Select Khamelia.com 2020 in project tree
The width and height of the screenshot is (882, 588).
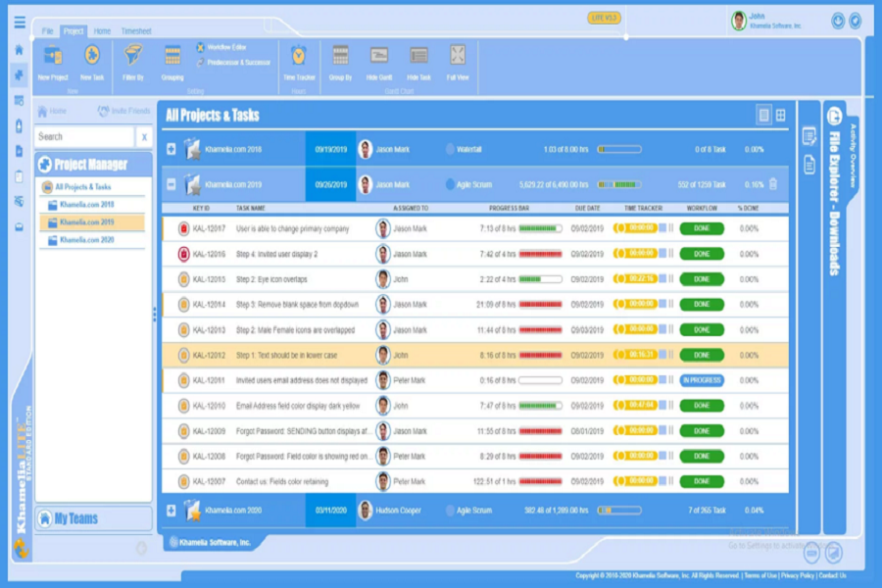coord(86,240)
